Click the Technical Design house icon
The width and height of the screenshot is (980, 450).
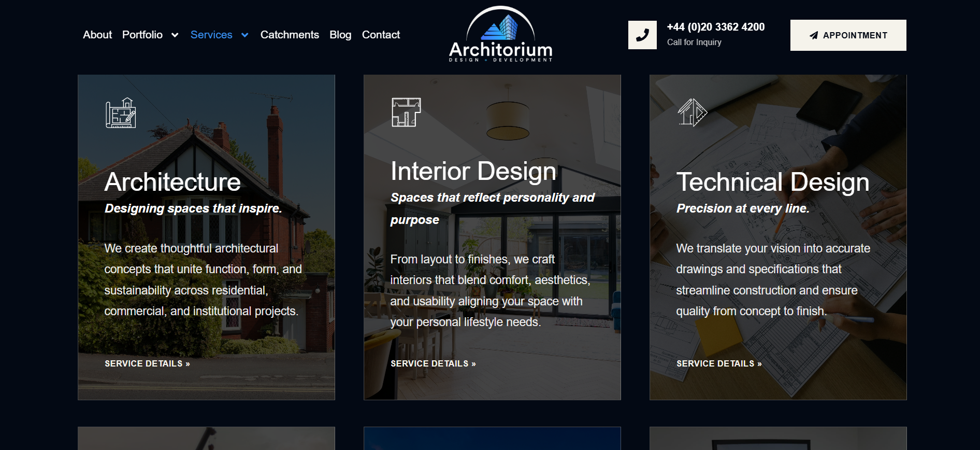coord(692,112)
